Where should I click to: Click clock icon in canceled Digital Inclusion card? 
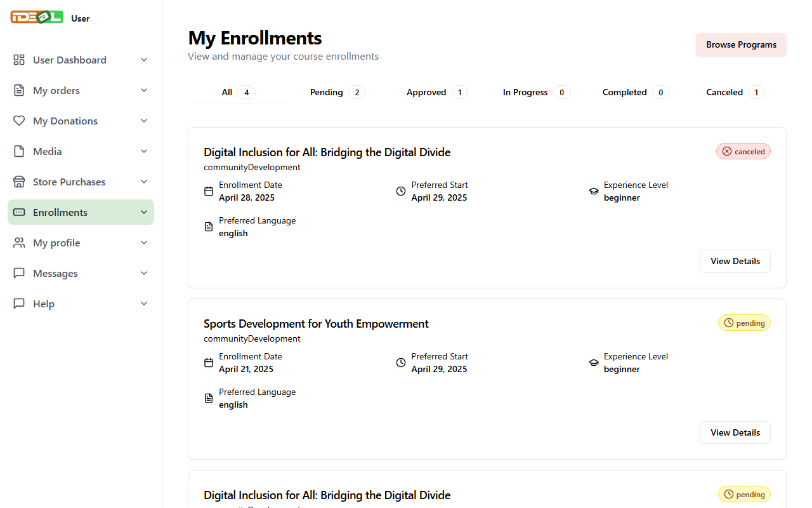[401, 191]
